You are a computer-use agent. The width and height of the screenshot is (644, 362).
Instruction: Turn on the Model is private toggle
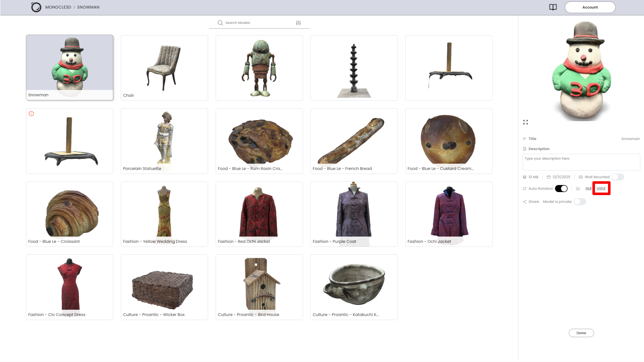click(x=580, y=201)
